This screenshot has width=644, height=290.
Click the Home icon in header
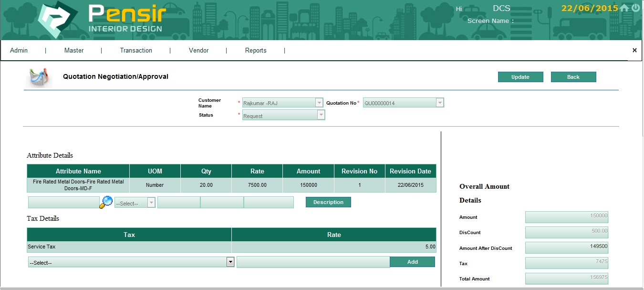624,8
